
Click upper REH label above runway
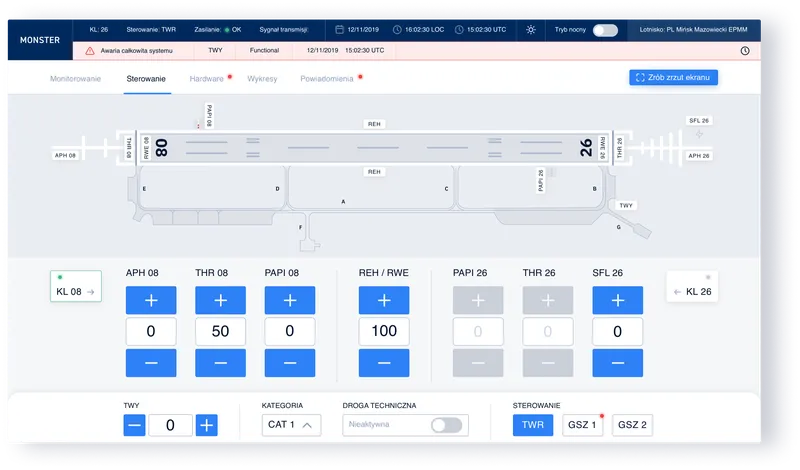point(374,124)
